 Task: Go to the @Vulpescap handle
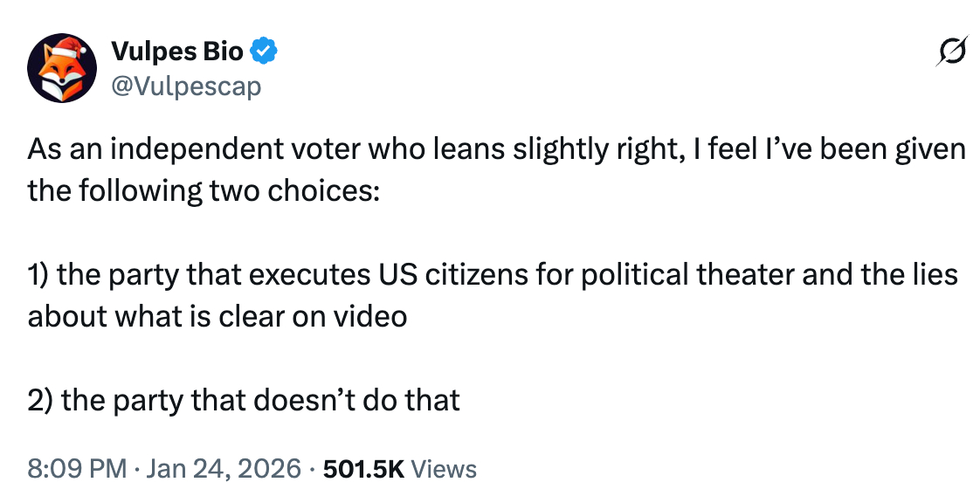[x=186, y=86]
